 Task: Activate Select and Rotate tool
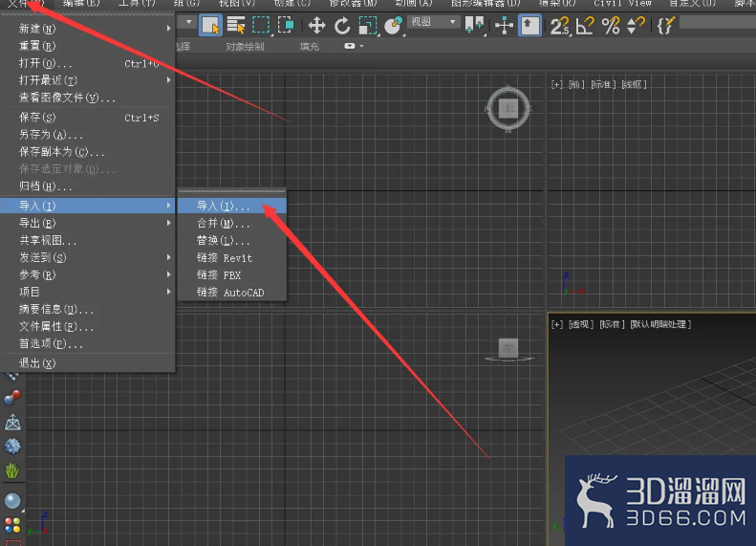[342, 25]
